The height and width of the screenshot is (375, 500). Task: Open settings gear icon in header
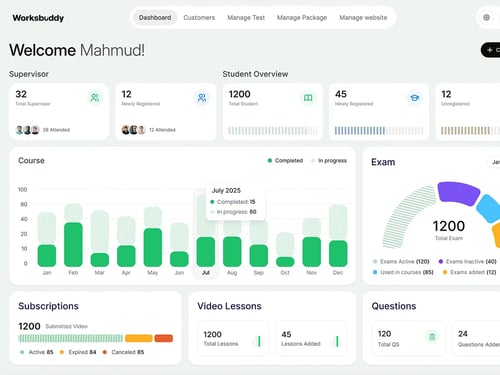point(486,18)
